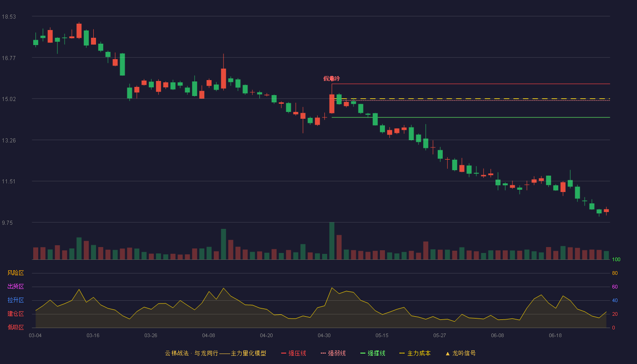Click the 15.02 price axis label
Screen dimensions: 637x364
click(x=9, y=99)
